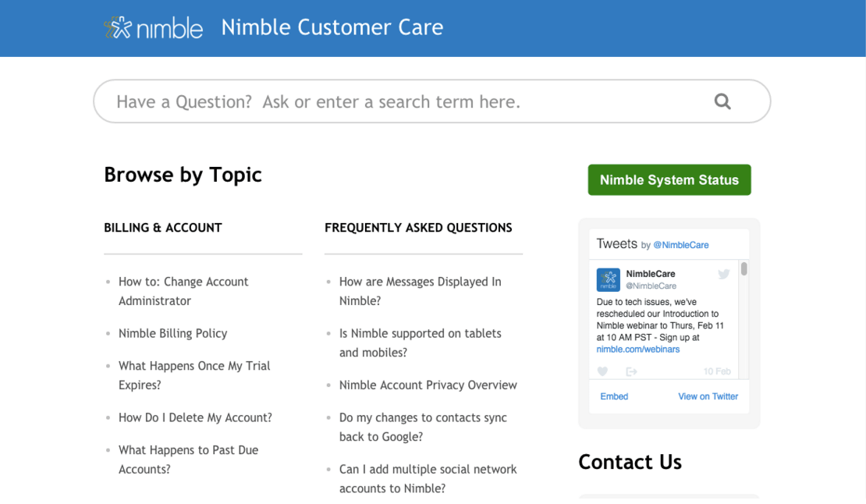Click the search magnifier icon
Image resolution: width=866 pixels, height=504 pixels.
click(722, 101)
